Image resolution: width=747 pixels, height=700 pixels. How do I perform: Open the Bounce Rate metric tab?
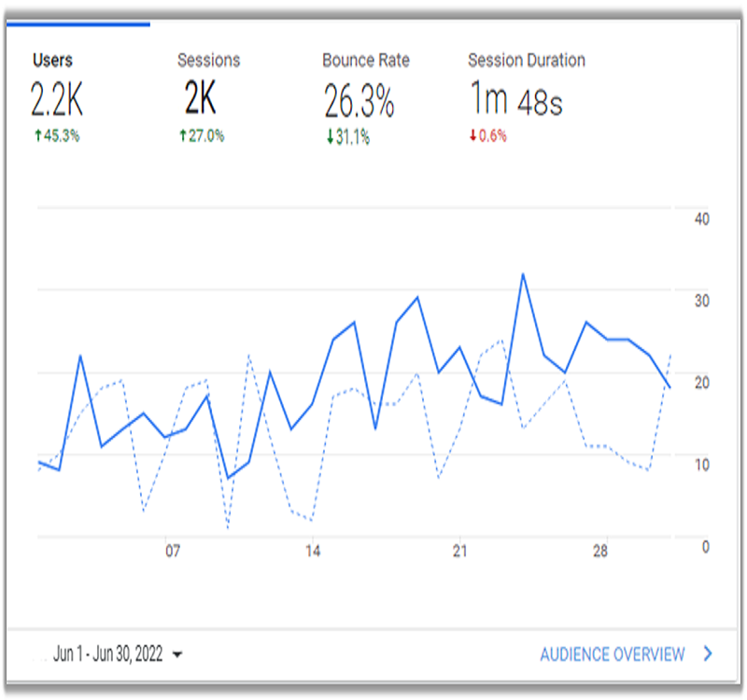[x=365, y=61]
